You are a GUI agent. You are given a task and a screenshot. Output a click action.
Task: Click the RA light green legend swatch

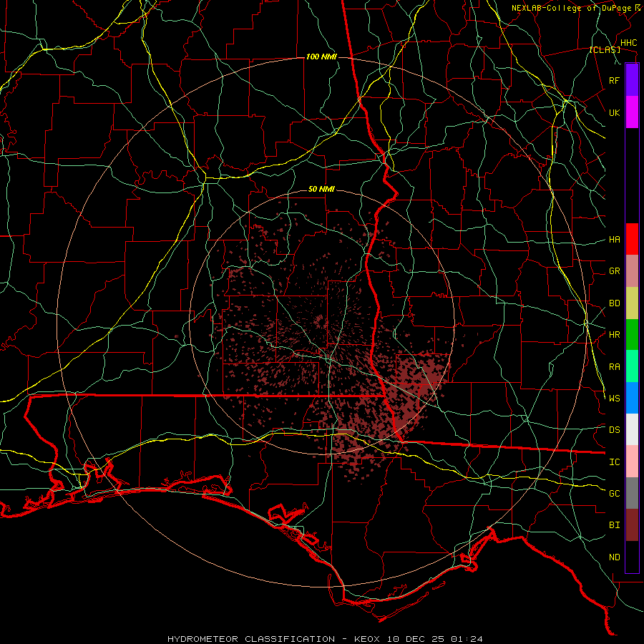(x=632, y=366)
